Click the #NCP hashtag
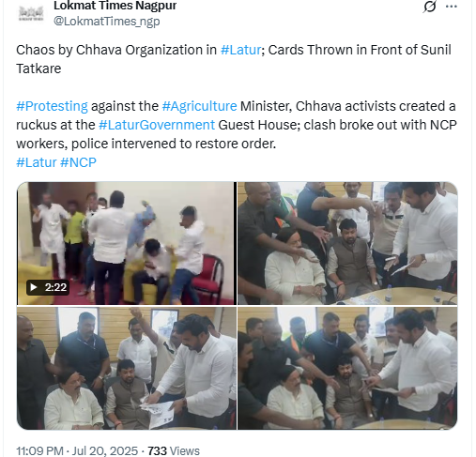476x457 pixels. pos(78,162)
